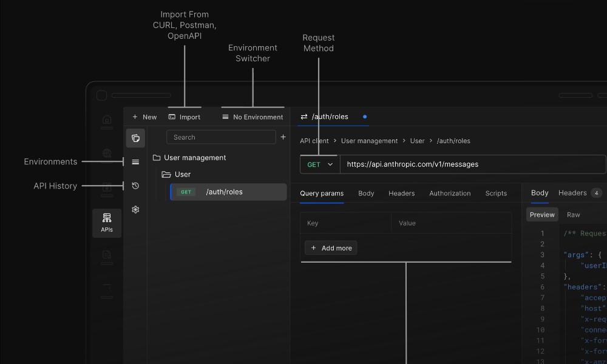Image resolution: width=607 pixels, height=364 pixels.
Task: Click the swap arrows icon on the request tab
Action: click(x=303, y=116)
